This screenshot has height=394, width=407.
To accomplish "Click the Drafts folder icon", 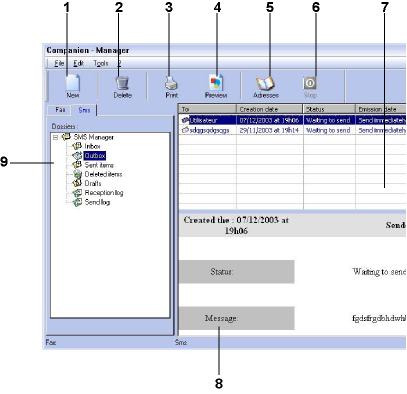I will 77,183.
